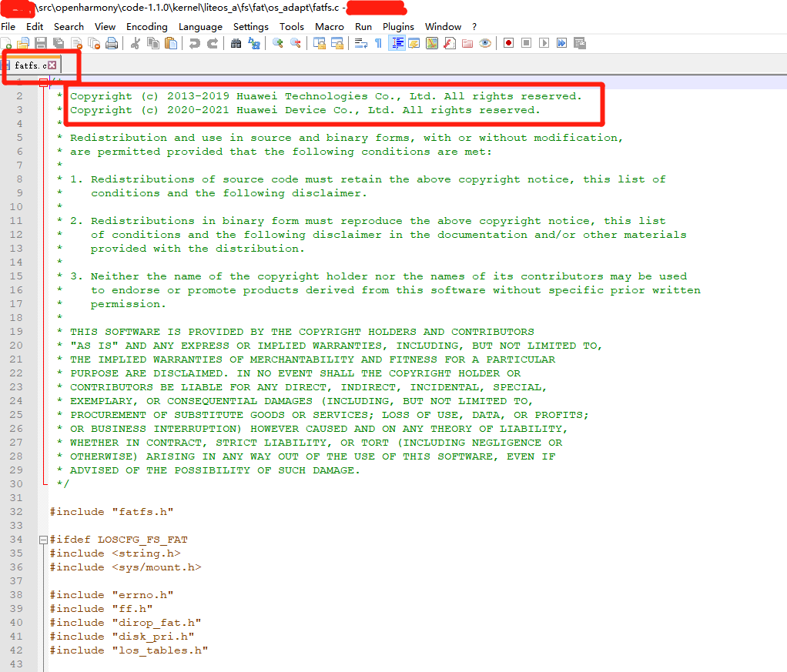Undo the last edit via toolbar
The image size is (787, 672).
point(194,43)
